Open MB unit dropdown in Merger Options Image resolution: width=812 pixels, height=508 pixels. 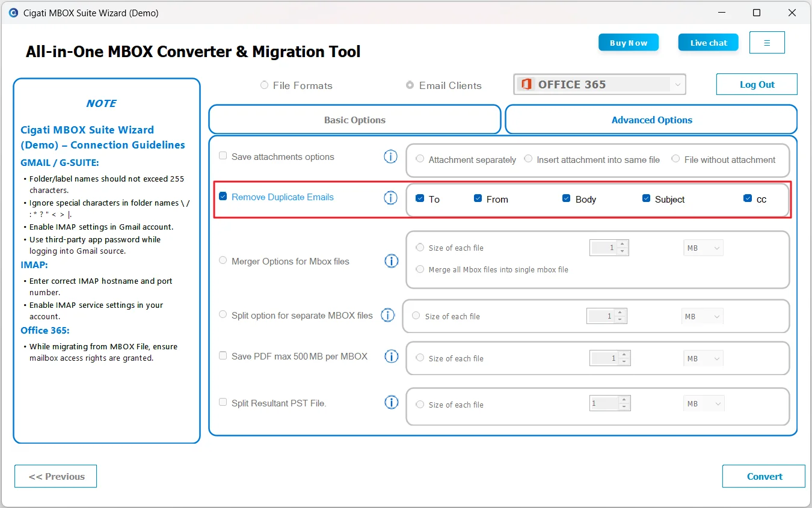click(x=703, y=248)
